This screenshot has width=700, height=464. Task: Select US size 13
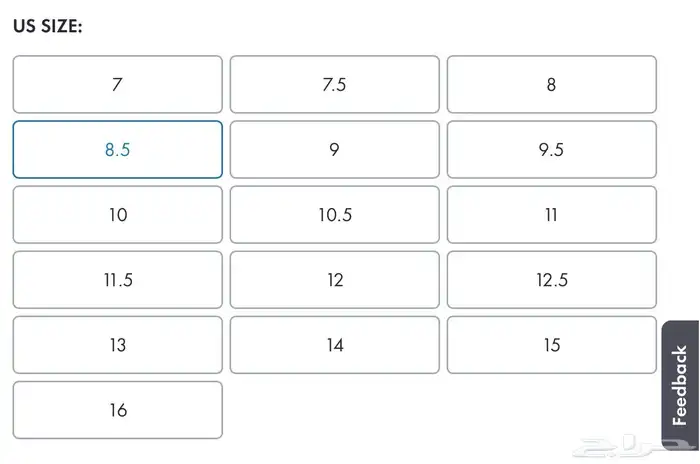click(x=117, y=345)
